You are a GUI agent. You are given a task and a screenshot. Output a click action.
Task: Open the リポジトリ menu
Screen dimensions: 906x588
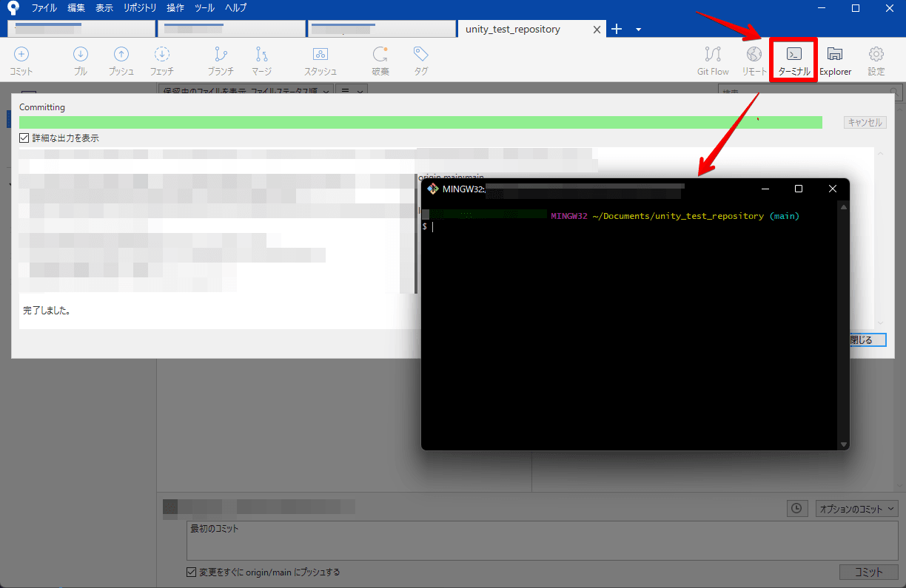coord(140,8)
